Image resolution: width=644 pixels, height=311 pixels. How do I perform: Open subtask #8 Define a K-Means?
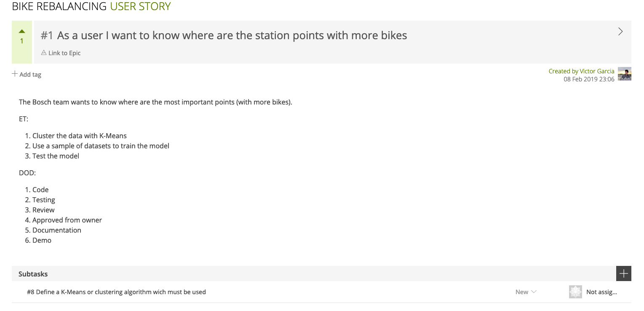point(116,292)
